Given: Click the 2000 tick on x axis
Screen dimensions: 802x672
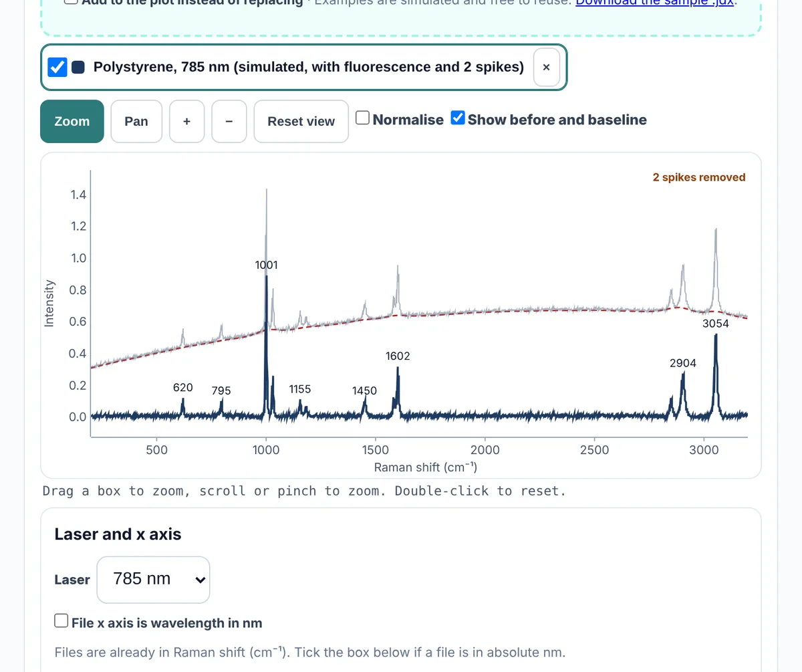Looking at the screenshot, I should (485, 450).
